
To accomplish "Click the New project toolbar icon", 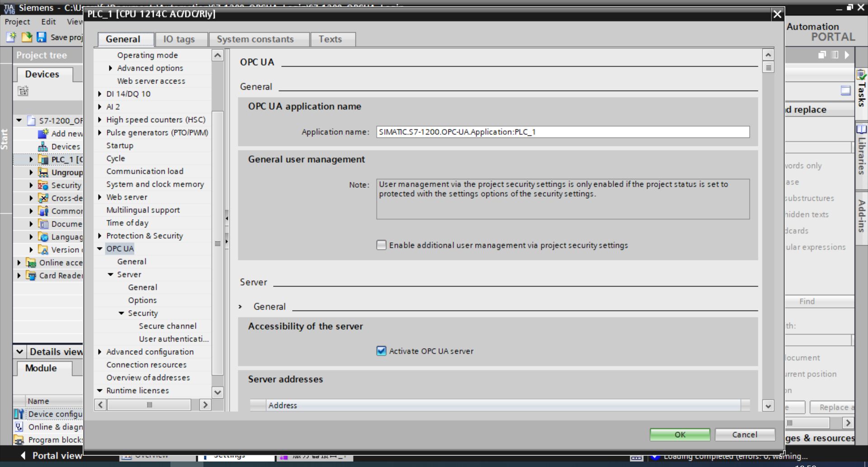I will pyautogui.click(x=11, y=37).
